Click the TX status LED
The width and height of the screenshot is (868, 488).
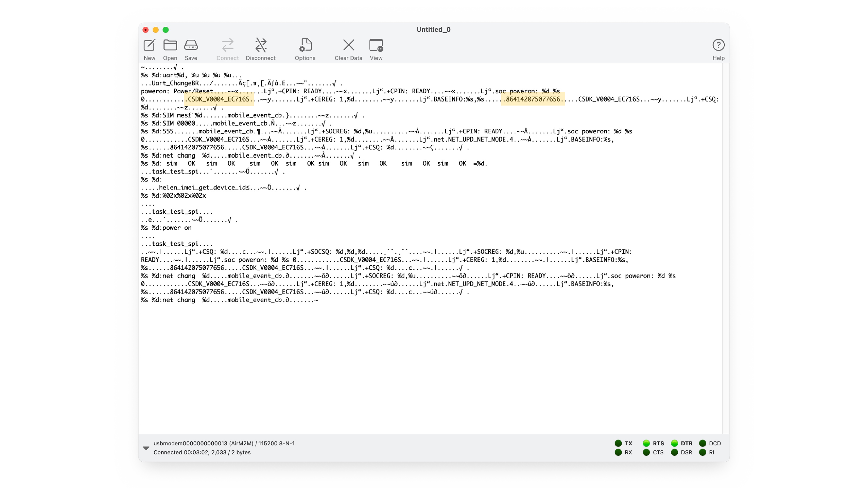coord(618,443)
